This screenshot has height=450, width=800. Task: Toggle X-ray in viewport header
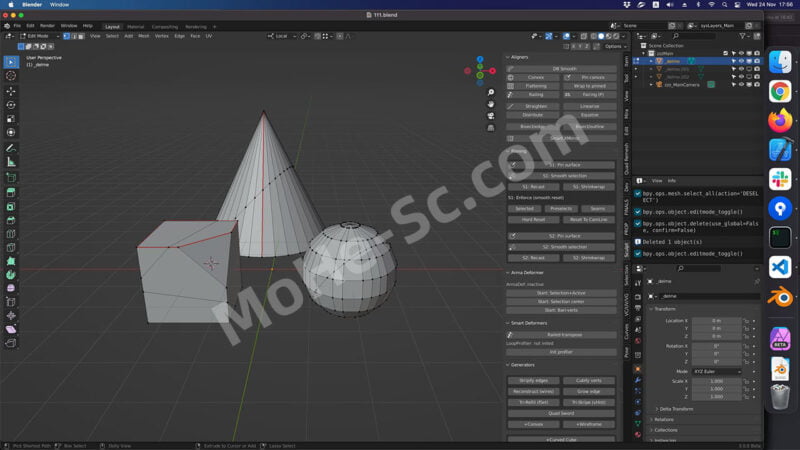click(x=584, y=36)
